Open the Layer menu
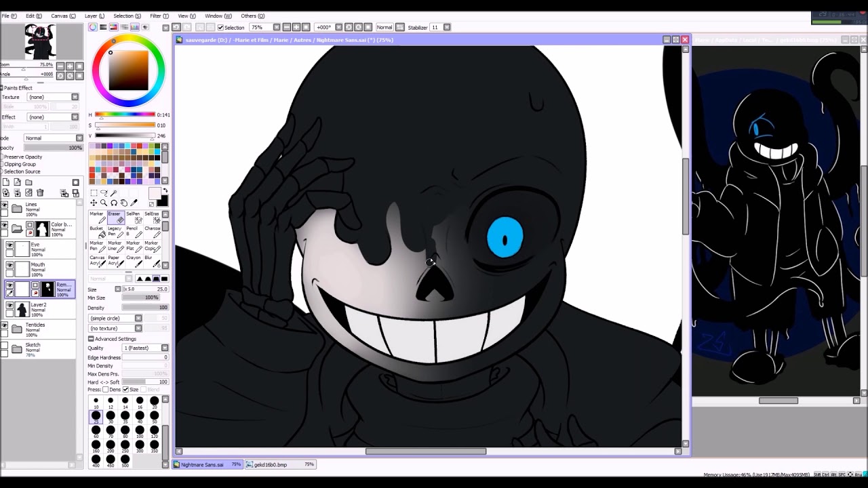 click(94, 16)
